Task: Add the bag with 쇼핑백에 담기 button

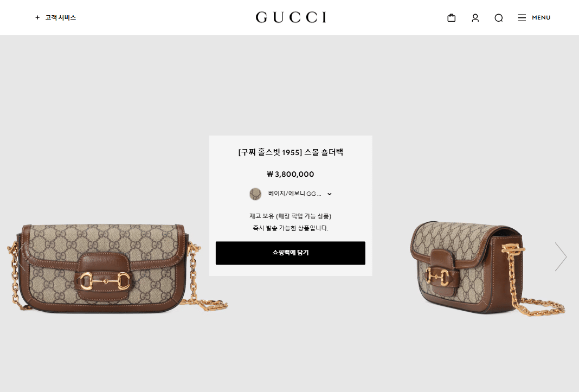Action: point(290,253)
